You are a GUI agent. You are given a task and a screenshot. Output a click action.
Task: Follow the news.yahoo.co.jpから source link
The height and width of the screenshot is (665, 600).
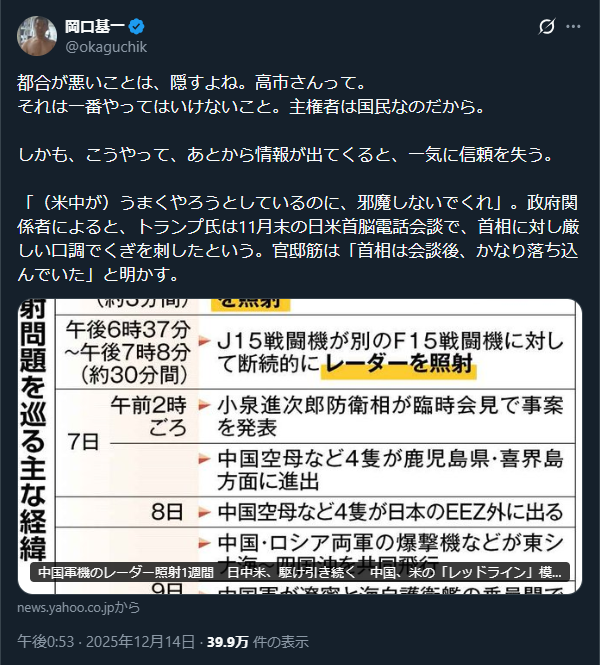(x=78, y=607)
